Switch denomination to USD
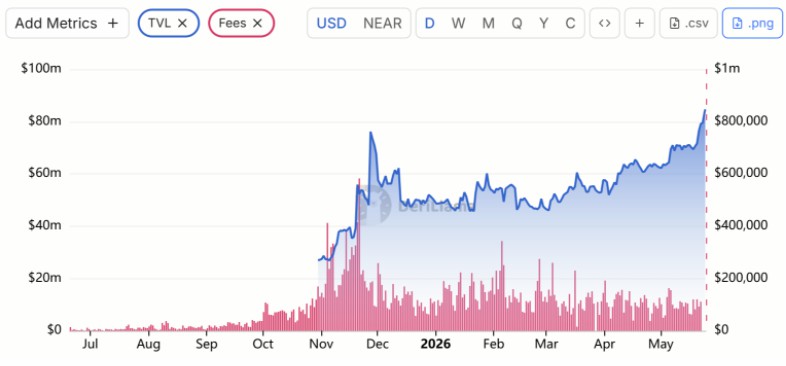 pyautogui.click(x=331, y=23)
